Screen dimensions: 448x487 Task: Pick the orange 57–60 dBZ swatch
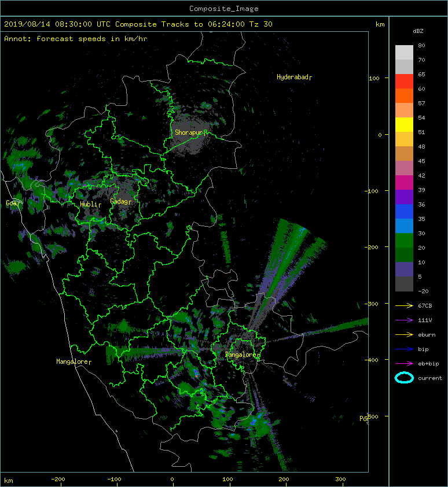point(404,95)
